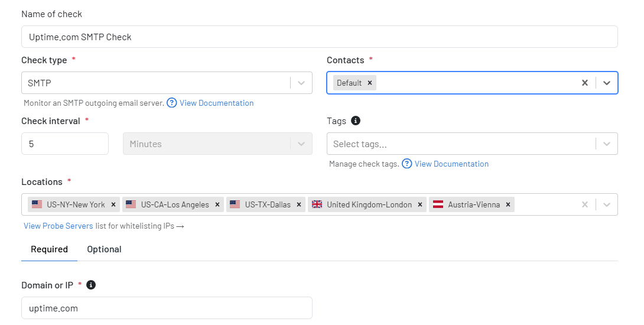Click the Name of check text field
This screenshot has height=325, width=644.
[x=320, y=37]
